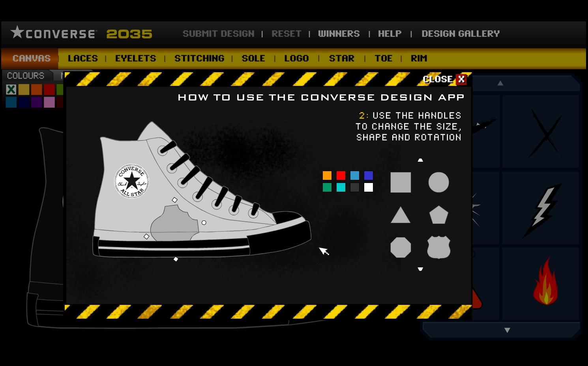Screen dimensions: 588x366
Task: Pick the red colour swatch in tutorial
Action: tap(341, 176)
